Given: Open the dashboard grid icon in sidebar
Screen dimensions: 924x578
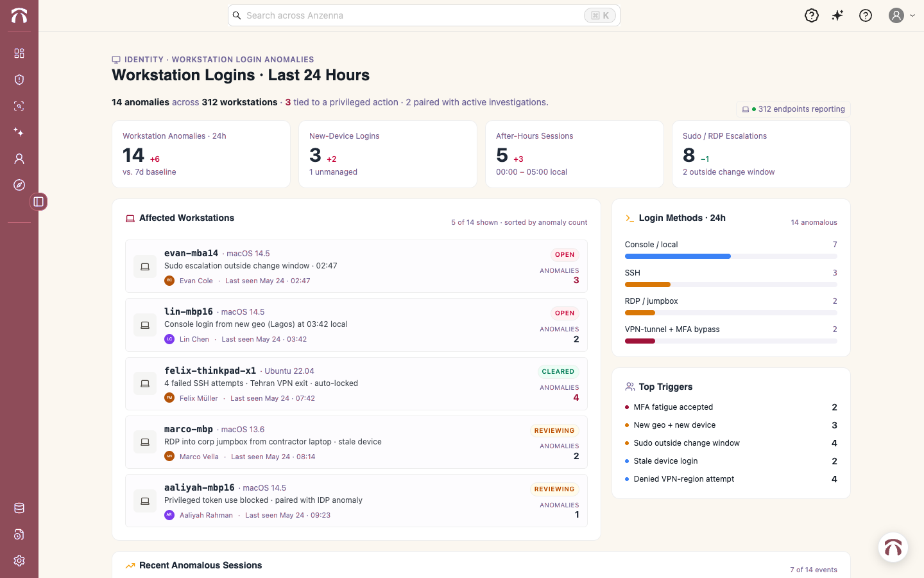Looking at the screenshot, I should 19,53.
